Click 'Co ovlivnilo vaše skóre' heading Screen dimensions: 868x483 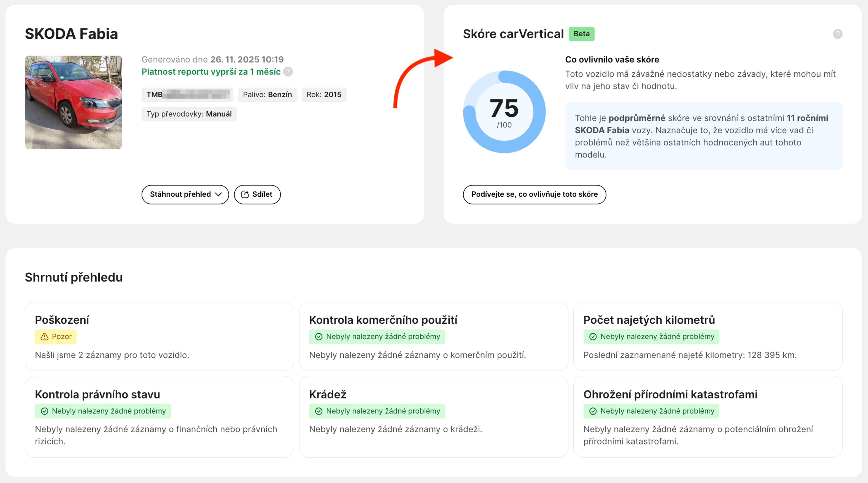coord(612,60)
